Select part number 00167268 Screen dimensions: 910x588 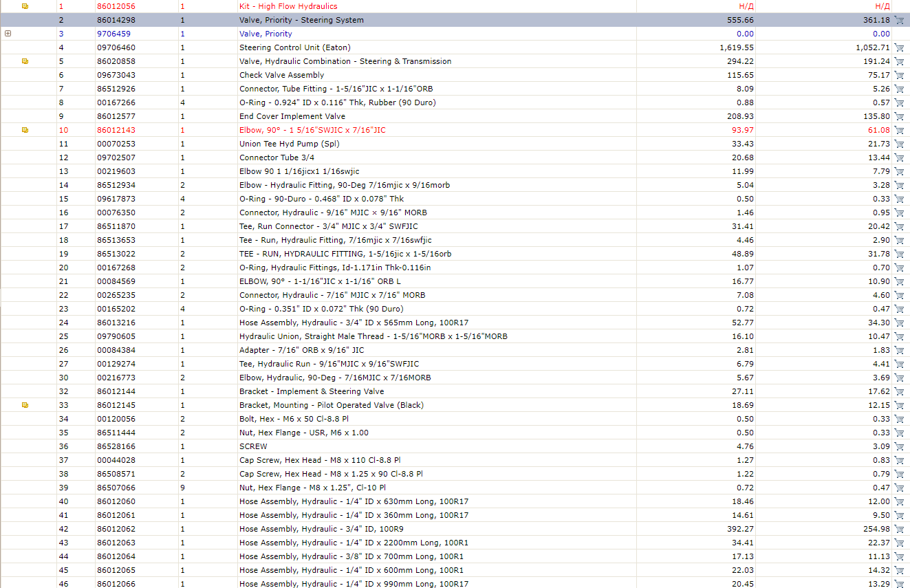point(116,268)
